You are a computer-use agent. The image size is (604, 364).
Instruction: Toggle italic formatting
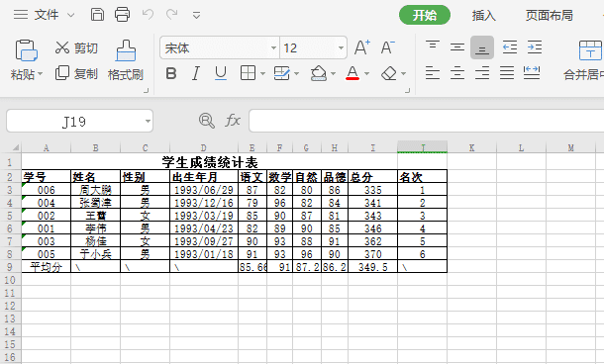point(196,73)
